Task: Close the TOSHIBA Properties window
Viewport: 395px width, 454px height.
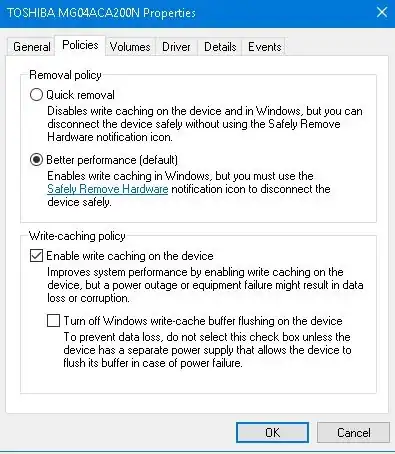Action: [x=382, y=13]
